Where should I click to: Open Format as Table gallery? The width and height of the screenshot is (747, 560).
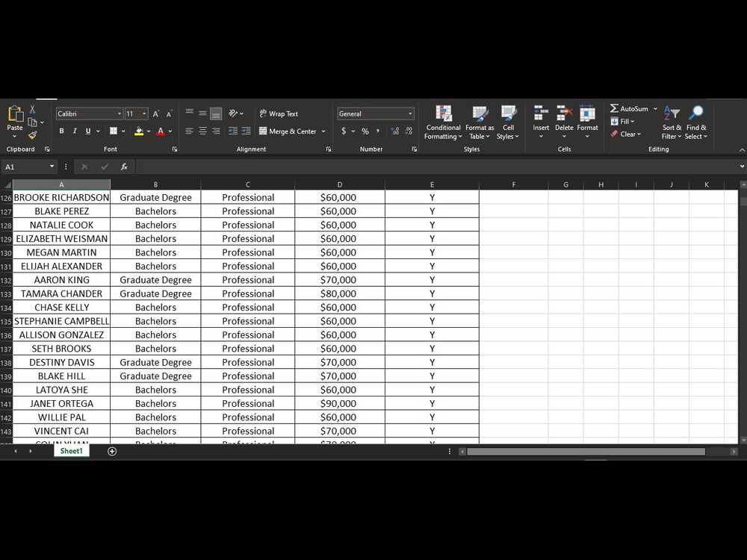pos(480,123)
